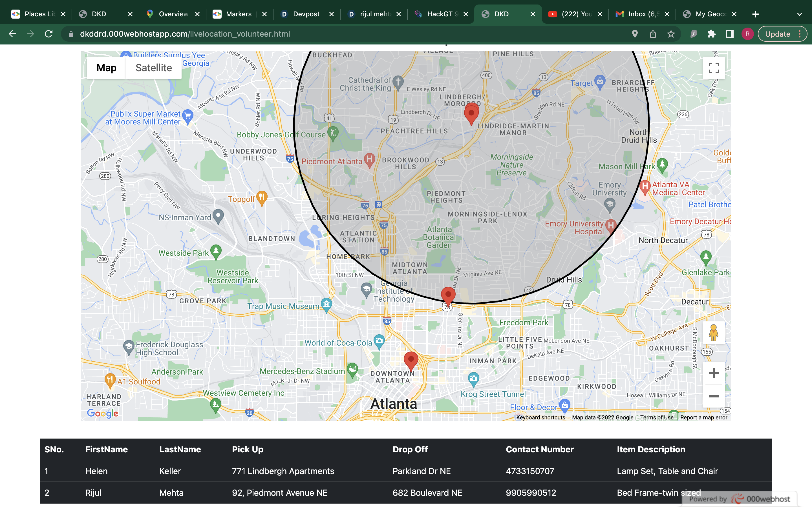Expand the tab search chevron
Viewport: 812px width, 507px height.
click(x=799, y=14)
